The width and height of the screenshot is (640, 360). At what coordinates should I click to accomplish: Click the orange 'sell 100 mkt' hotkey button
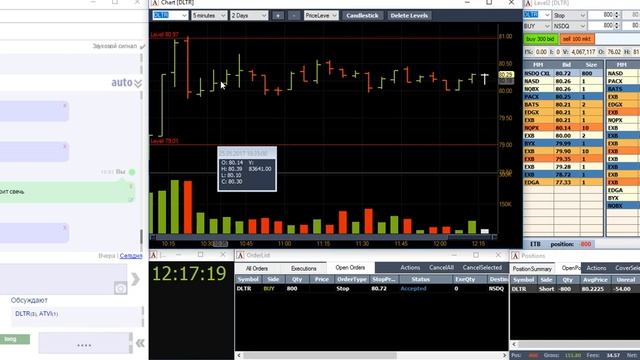[x=577, y=39]
